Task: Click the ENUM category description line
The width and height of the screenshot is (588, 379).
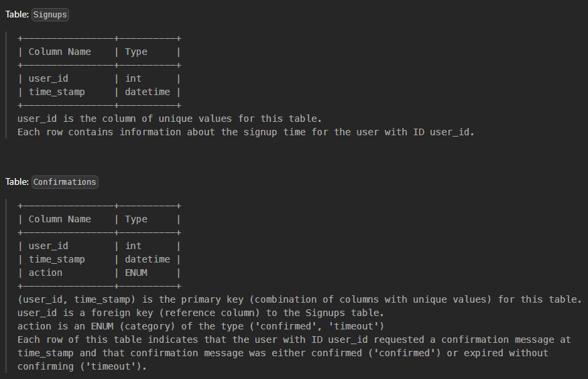Action: 200,326
